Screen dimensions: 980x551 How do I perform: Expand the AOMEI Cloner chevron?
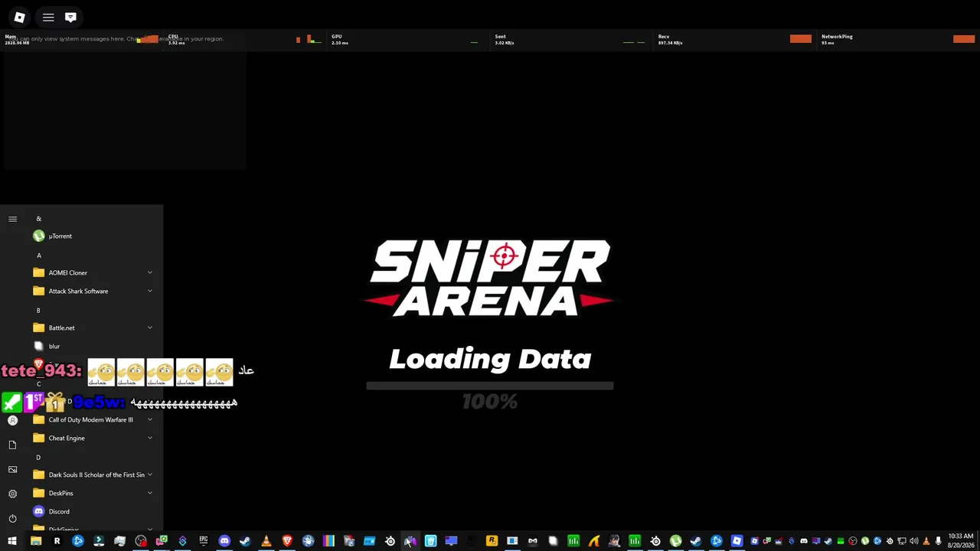[x=150, y=272]
